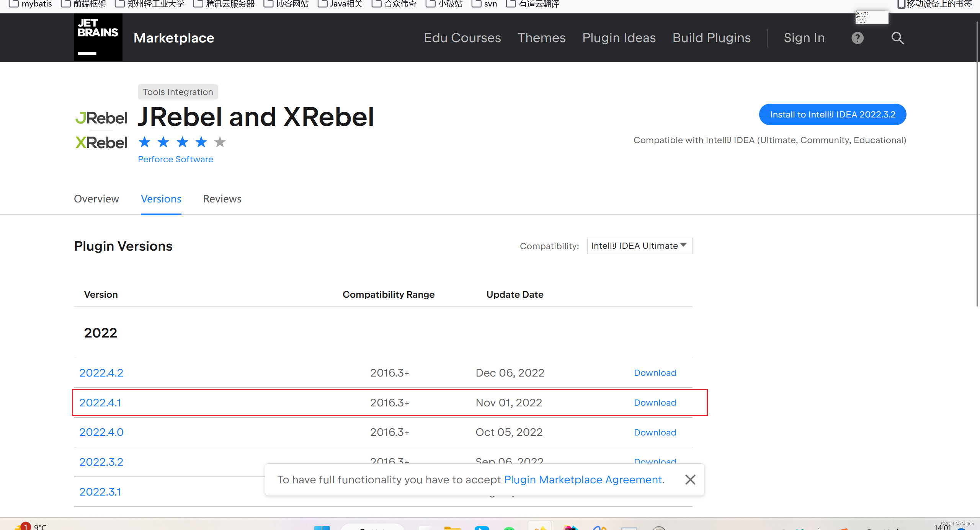Open the Plugin Marketplace Agreement link
This screenshot has height=530, width=980.
tap(583, 479)
